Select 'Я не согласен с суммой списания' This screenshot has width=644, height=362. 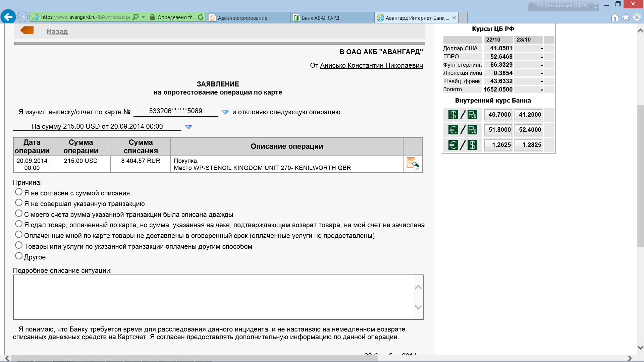point(19,192)
